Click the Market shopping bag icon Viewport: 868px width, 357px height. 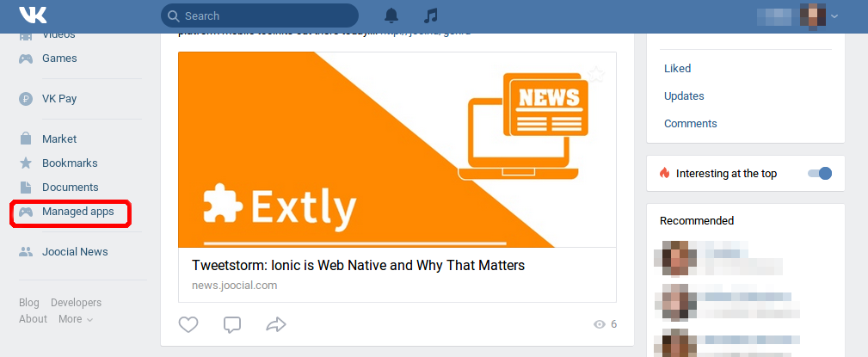coord(26,138)
